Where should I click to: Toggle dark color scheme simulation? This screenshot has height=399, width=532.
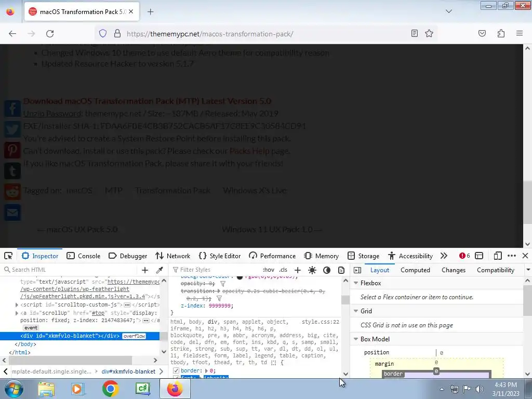coord(327,270)
